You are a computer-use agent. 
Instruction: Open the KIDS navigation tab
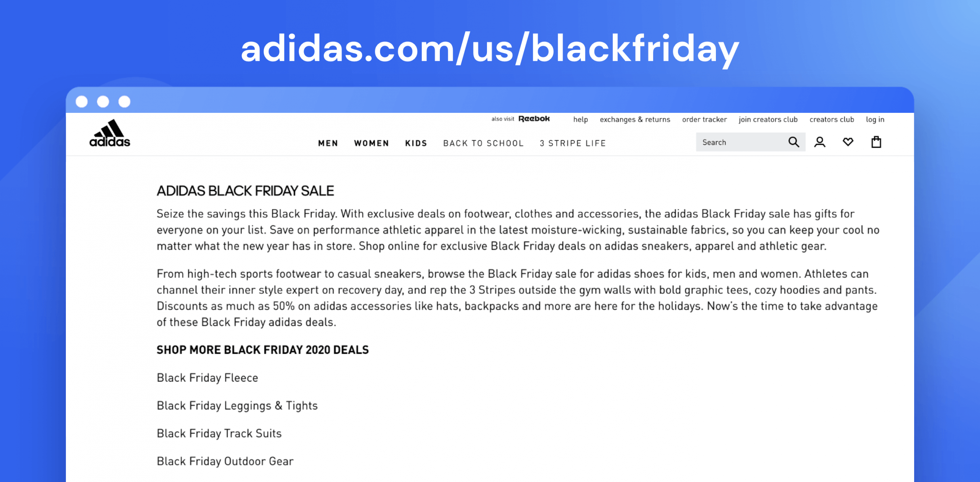coord(416,143)
